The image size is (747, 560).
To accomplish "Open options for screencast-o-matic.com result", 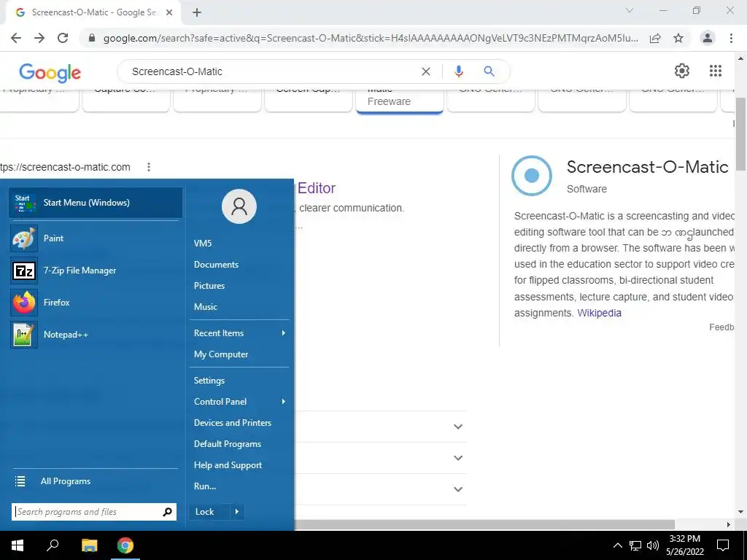I will pyautogui.click(x=149, y=167).
